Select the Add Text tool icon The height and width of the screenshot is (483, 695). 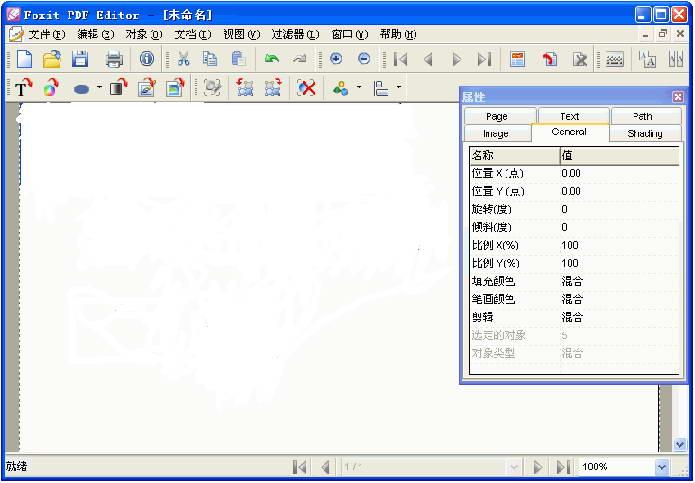pos(22,88)
